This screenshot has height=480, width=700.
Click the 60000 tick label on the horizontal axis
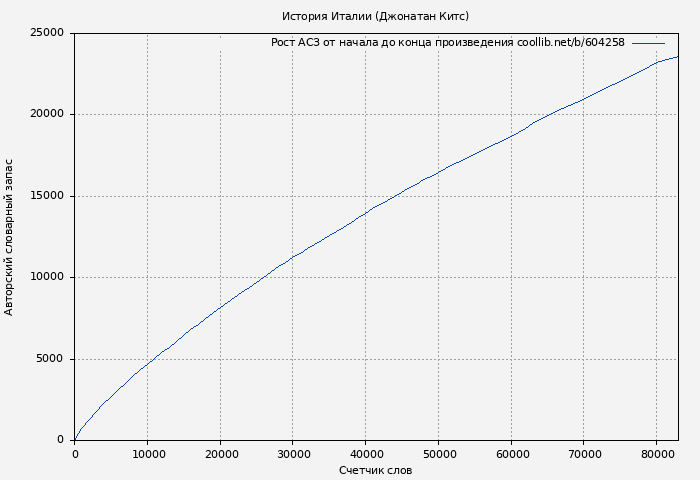[x=511, y=453]
